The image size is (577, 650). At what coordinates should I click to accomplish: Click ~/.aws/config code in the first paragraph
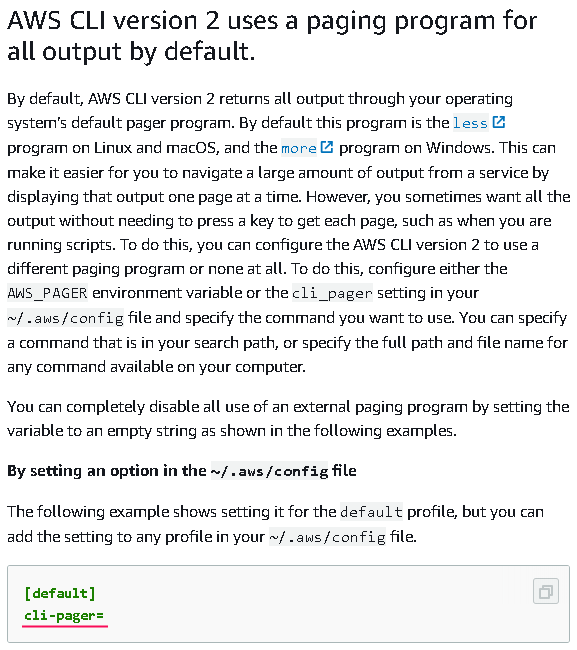pyautogui.click(x=65, y=318)
